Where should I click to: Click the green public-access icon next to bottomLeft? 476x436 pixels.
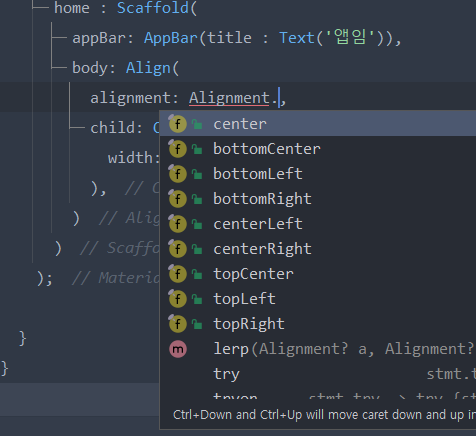coord(197,174)
